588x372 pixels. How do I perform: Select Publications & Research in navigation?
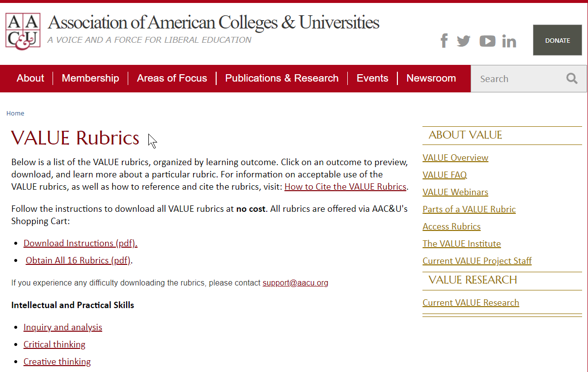[x=281, y=78]
